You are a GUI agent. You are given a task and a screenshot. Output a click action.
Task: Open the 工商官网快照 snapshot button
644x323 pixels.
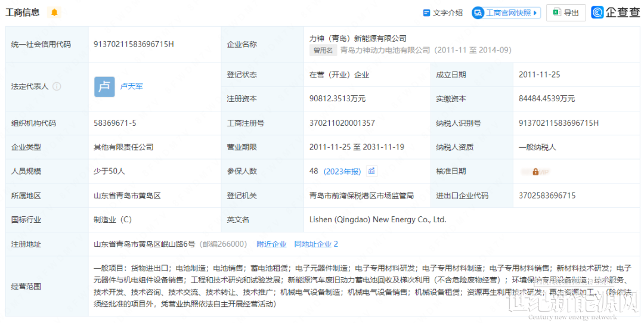(506, 13)
